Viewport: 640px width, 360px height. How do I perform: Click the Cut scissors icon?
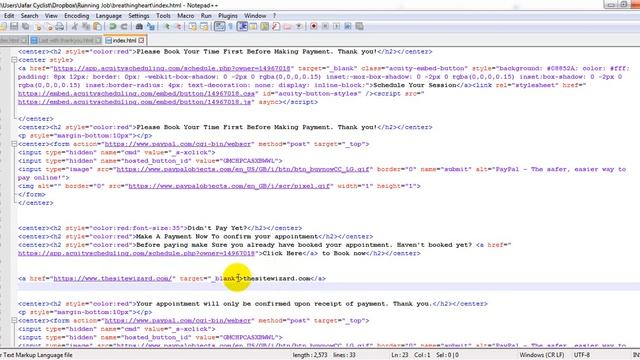(74, 27)
